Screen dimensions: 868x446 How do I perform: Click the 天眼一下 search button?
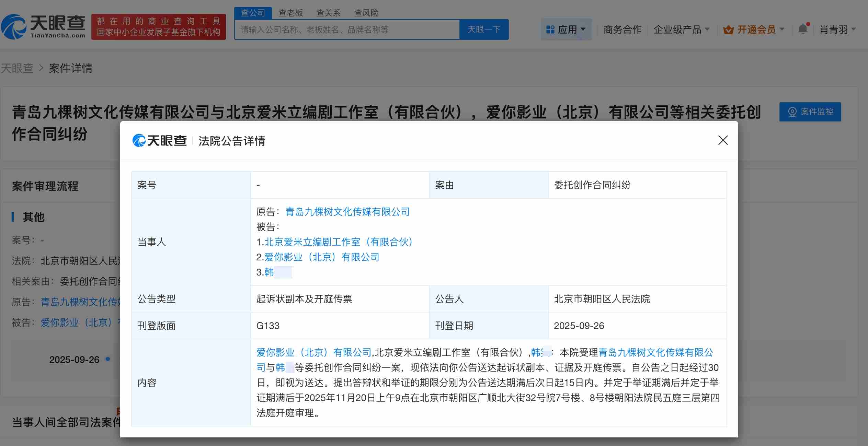pos(484,29)
